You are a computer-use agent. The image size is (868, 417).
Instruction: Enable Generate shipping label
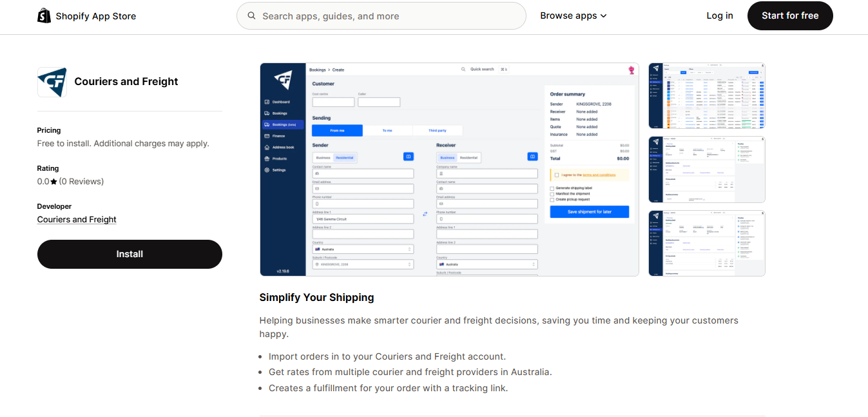pyautogui.click(x=552, y=188)
